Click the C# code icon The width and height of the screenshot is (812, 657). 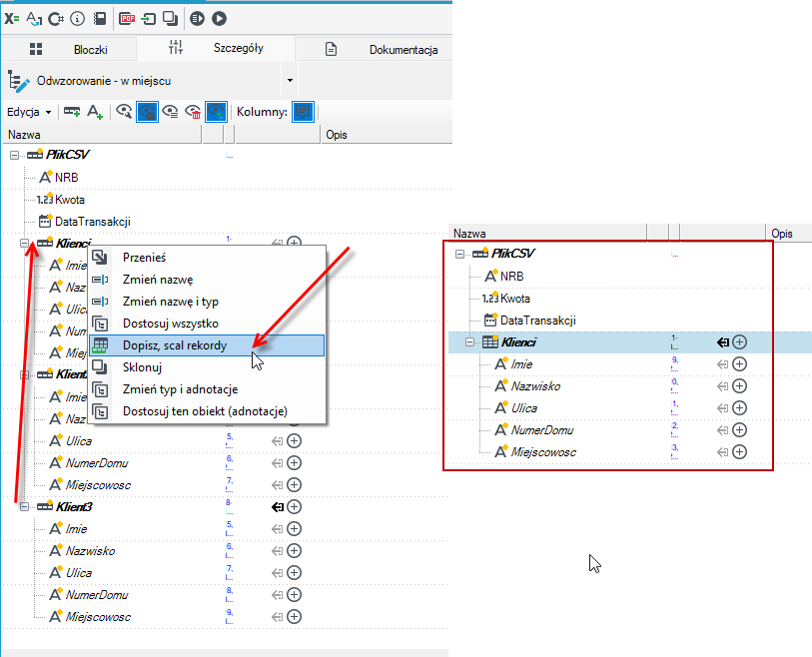[x=55, y=19]
